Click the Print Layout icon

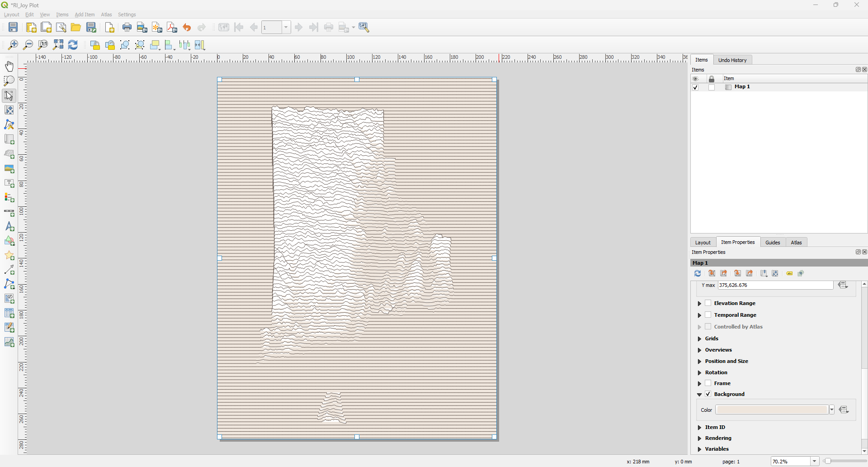pyautogui.click(x=127, y=28)
